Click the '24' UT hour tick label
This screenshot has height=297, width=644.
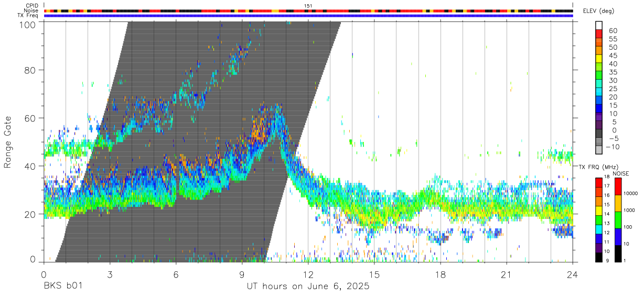pyautogui.click(x=572, y=273)
